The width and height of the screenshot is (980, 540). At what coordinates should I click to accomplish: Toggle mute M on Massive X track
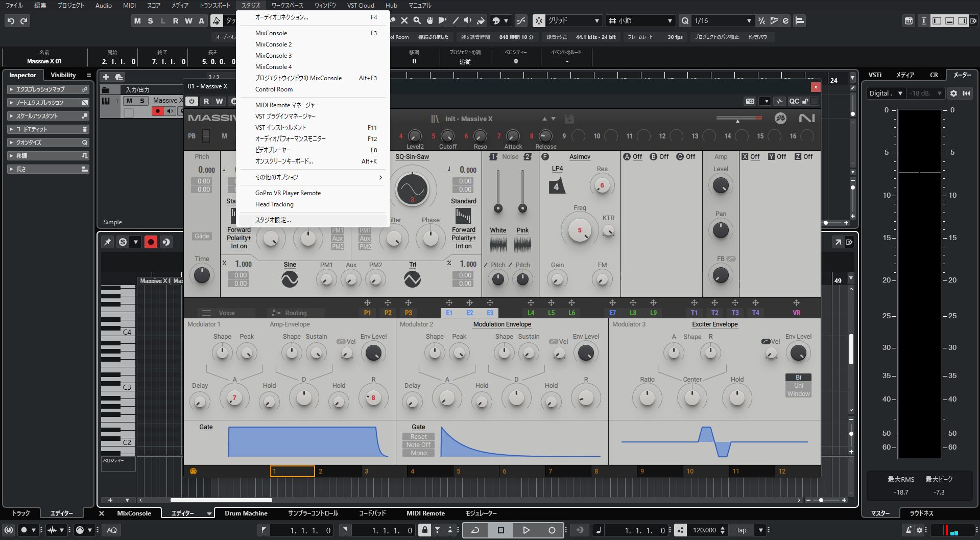[x=129, y=101]
